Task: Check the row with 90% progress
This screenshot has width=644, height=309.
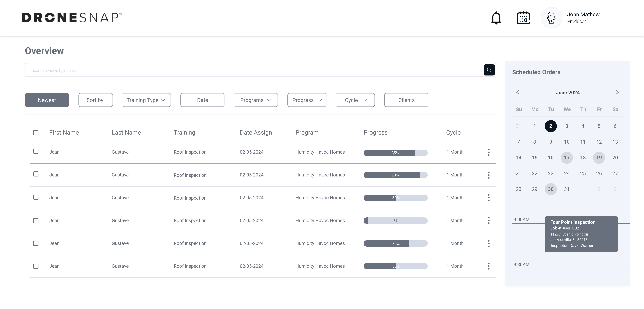Action: point(36,174)
